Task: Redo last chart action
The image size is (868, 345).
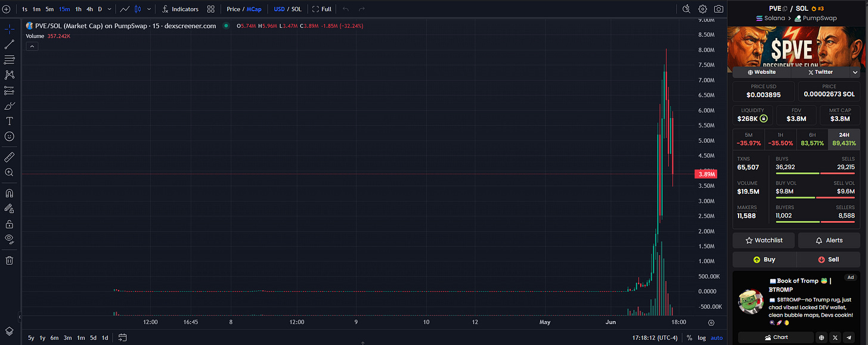Action: tap(361, 9)
